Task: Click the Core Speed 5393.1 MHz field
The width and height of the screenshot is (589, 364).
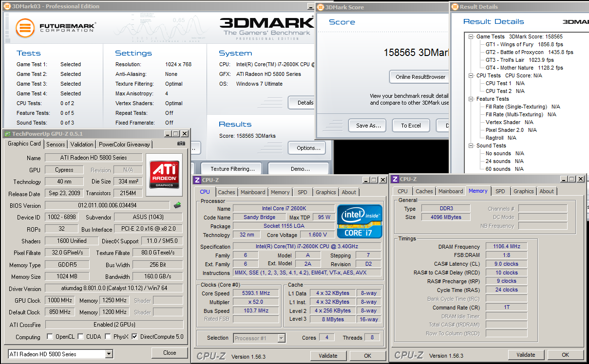Action: 255,293
